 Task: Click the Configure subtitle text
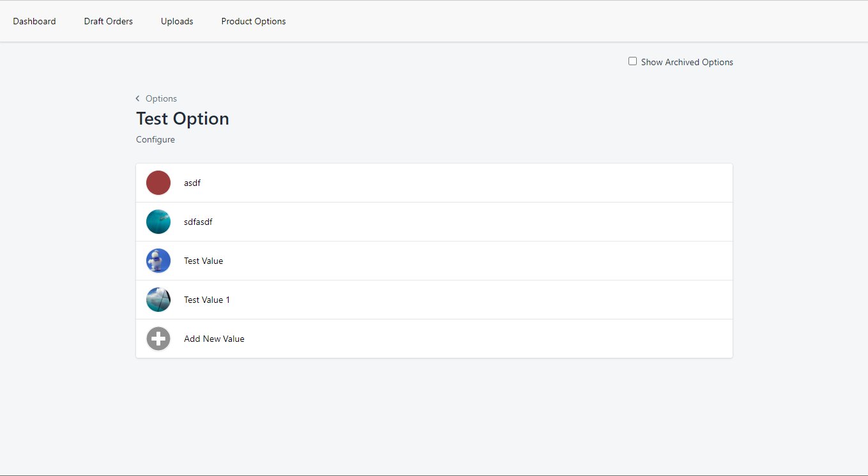pos(155,139)
